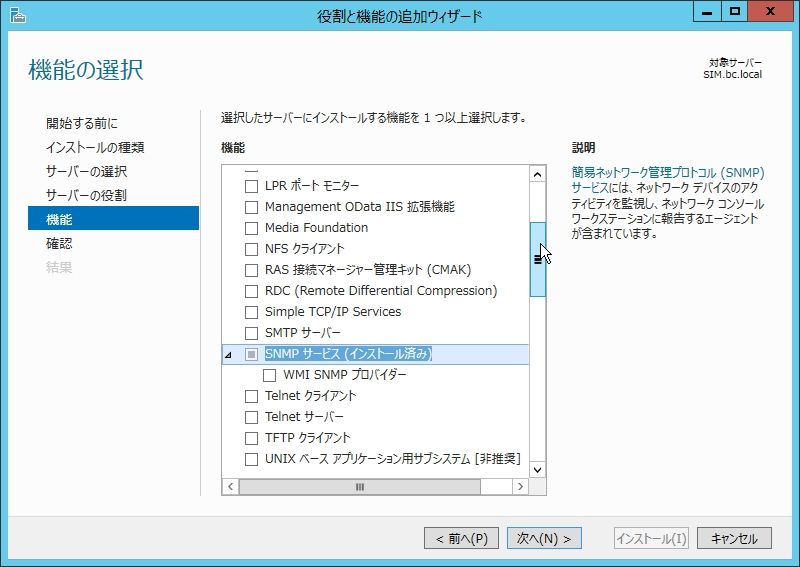
Task: Check the Telnet サーバー checkbox
Action: click(252, 417)
